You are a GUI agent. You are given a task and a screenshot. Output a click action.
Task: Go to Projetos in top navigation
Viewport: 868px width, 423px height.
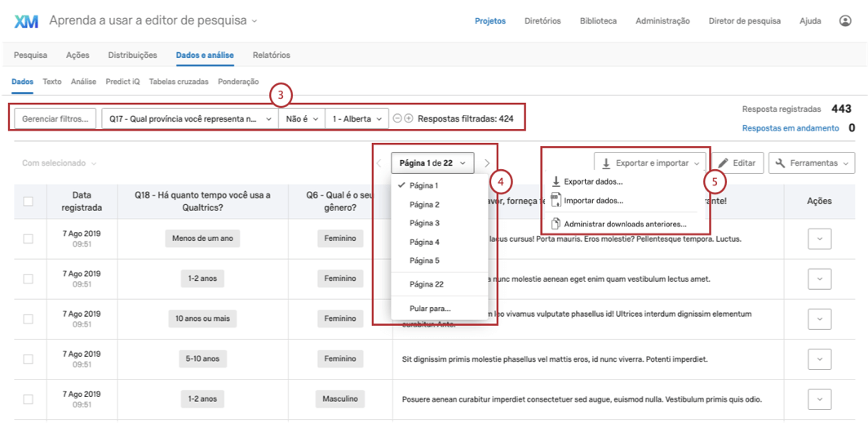pyautogui.click(x=490, y=21)
